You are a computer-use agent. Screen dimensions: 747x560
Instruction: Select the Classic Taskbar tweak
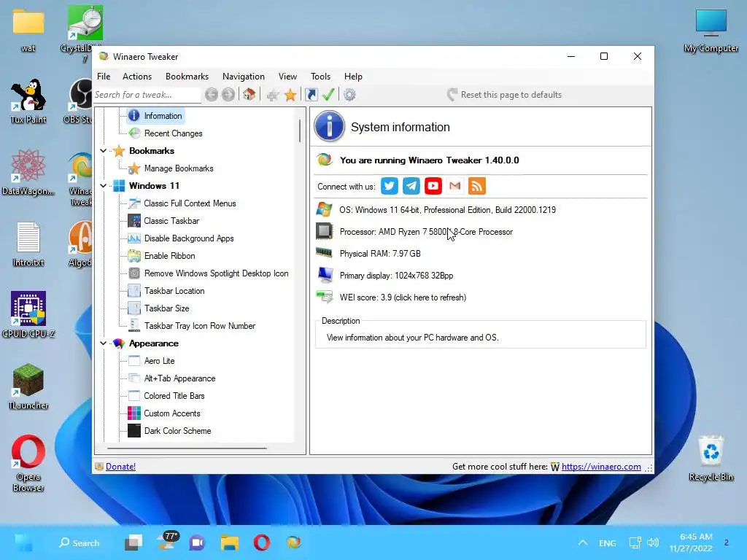point(171,221)
